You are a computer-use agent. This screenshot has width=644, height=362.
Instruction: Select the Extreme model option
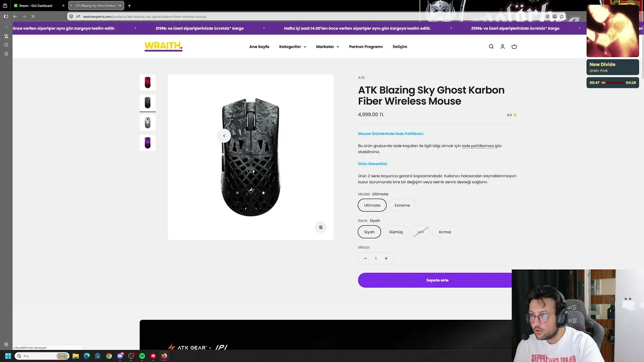click(402, 205)
